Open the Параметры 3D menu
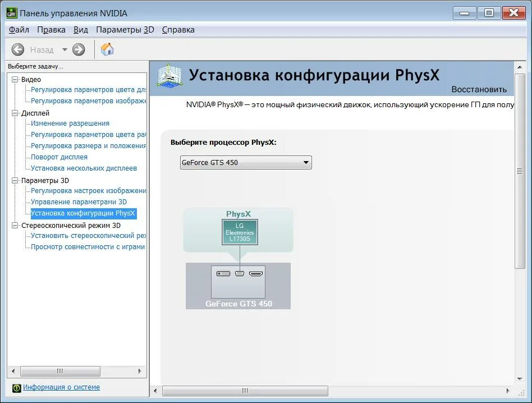This screenshot has width=532, height=403. coord(125,30)
